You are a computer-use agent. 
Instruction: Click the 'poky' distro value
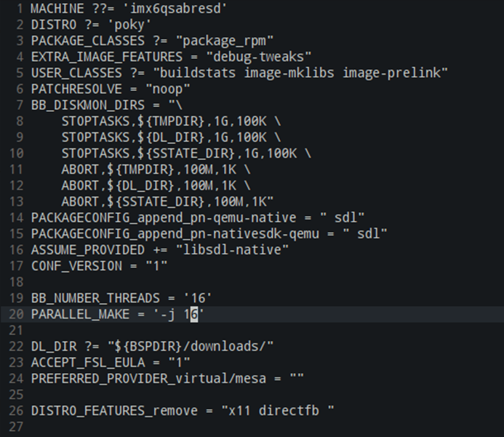click(x=129, y=25)
